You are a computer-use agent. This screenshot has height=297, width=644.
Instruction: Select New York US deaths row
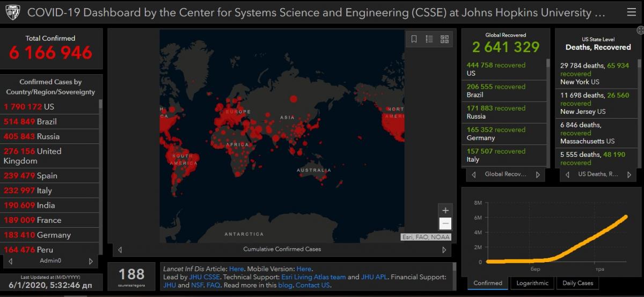pos(596,74)
